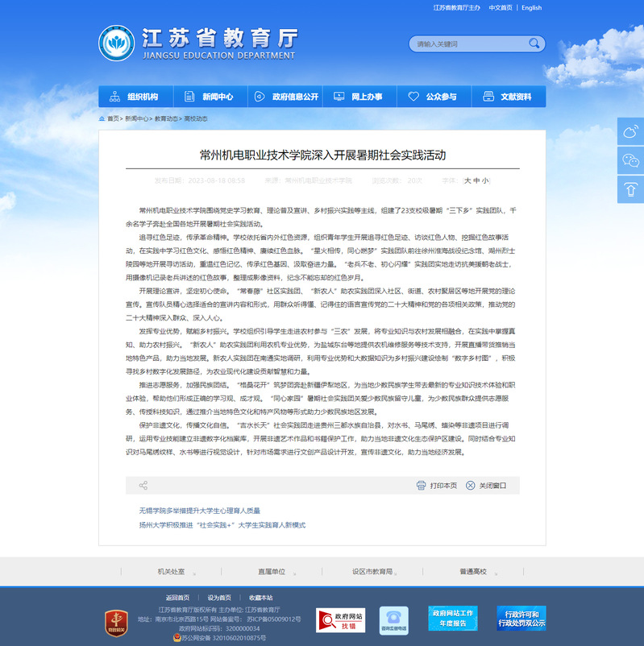Click the Jiangsu Education Department logo emblem

click(x=116, y=43)
